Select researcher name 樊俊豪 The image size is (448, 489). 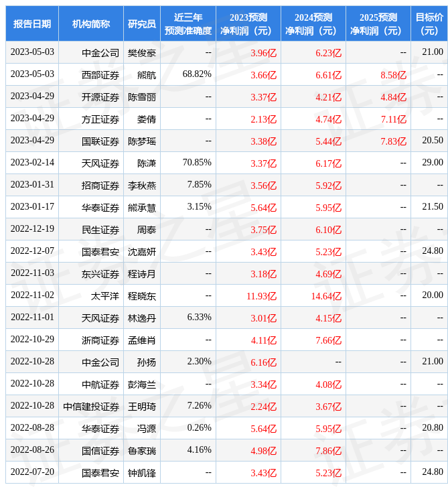tap(142, 53)
